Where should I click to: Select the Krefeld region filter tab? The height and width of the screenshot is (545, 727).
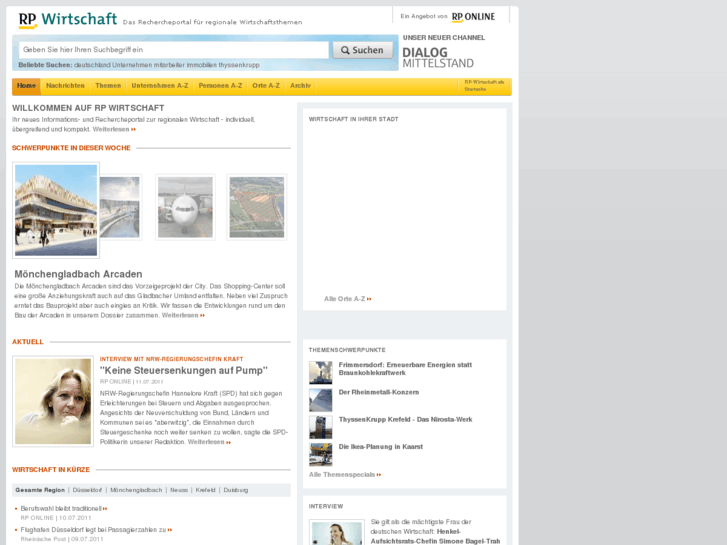(205, 490)
